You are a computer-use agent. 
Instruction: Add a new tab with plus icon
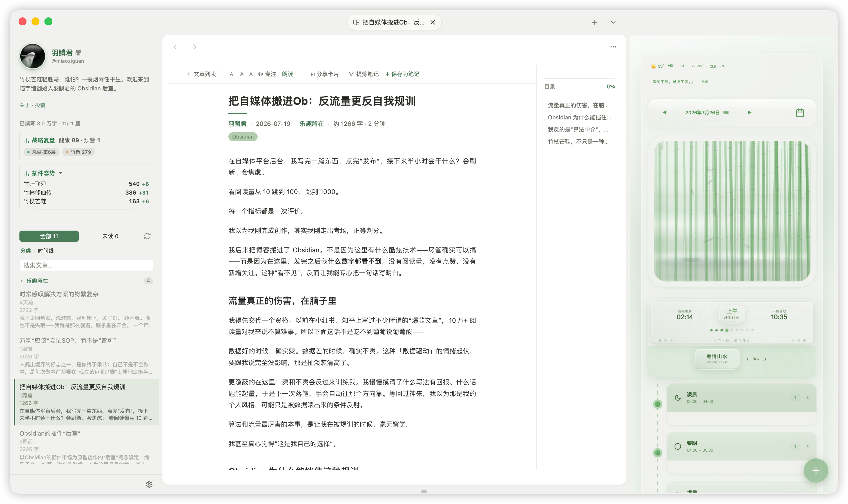pos(594,23)
